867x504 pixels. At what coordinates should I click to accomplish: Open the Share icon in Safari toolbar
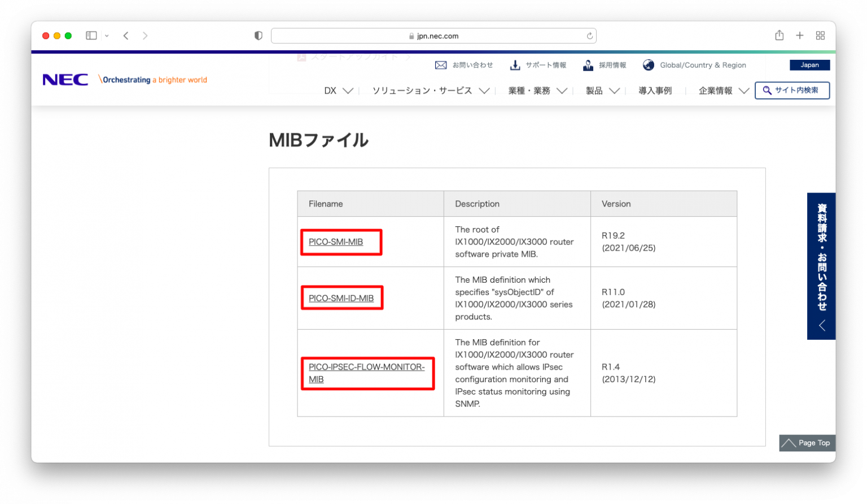(779, 35)
